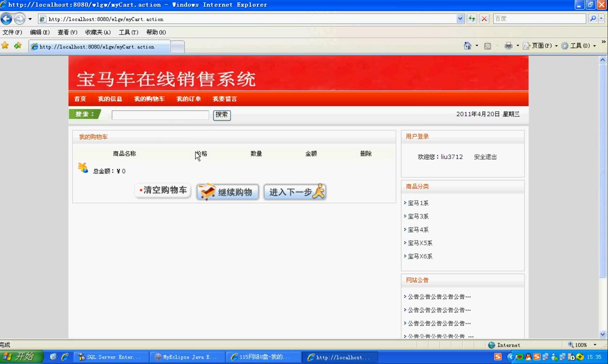
Task: Switch to MyEclipse Java taskbar item
Action: (187, 357)
